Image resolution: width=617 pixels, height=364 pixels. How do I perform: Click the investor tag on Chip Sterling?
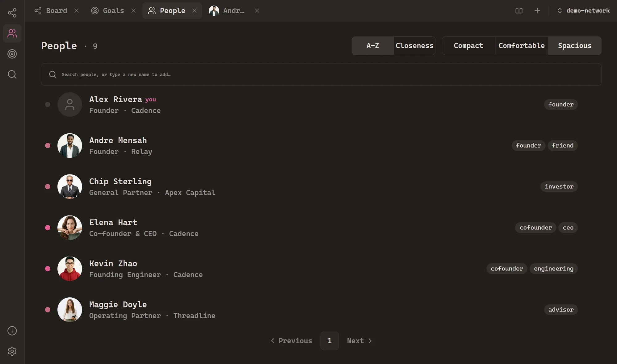(x=559, y=186)
